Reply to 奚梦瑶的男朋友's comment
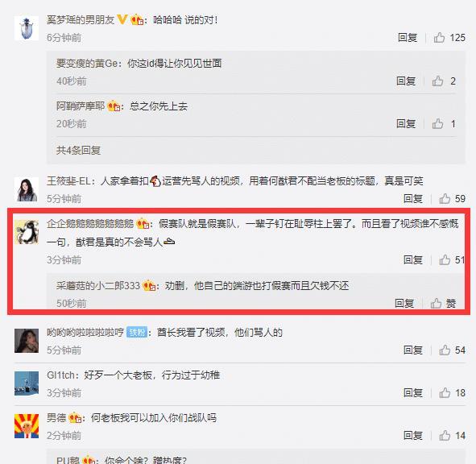The height and width of the screenshot is (464, 476). click(408, 38)
